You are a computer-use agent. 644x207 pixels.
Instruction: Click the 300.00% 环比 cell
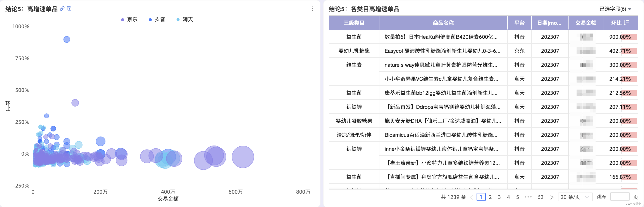(x=620, y=65)
